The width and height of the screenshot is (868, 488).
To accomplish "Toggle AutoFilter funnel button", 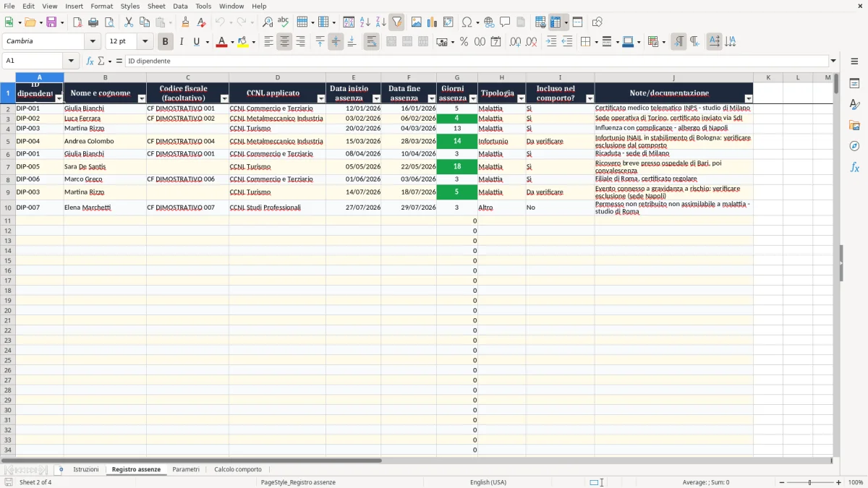I will pyautogui.click(x=397, y=22).
